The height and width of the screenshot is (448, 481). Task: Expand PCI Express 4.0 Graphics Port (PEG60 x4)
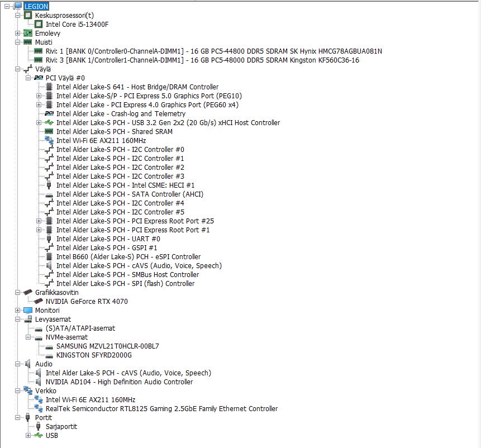39,105
